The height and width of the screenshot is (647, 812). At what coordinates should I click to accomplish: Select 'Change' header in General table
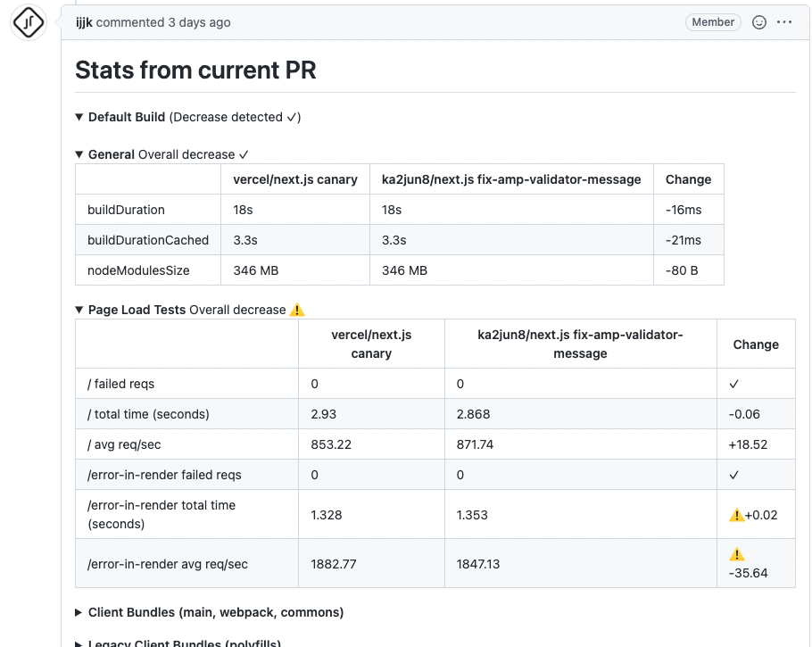pos(688,179)
